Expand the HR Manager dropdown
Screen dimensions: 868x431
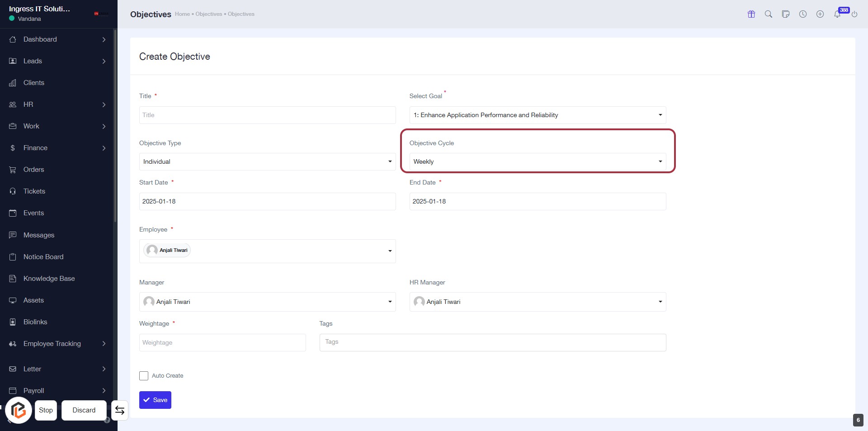tap(537, 302)
